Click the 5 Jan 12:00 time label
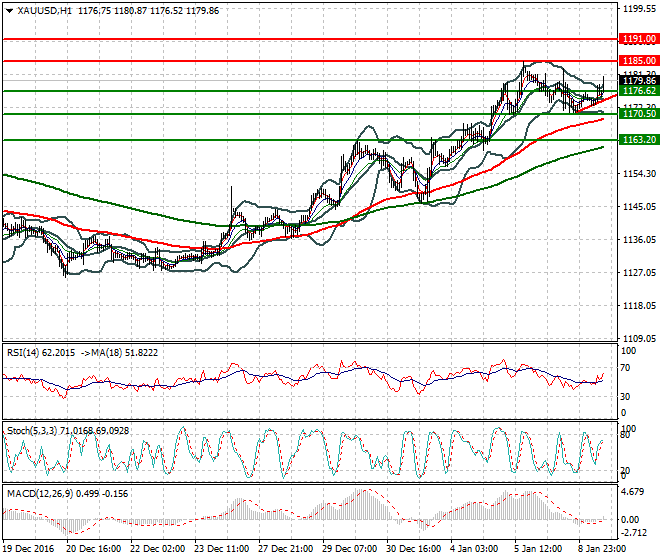 point(538,549)
